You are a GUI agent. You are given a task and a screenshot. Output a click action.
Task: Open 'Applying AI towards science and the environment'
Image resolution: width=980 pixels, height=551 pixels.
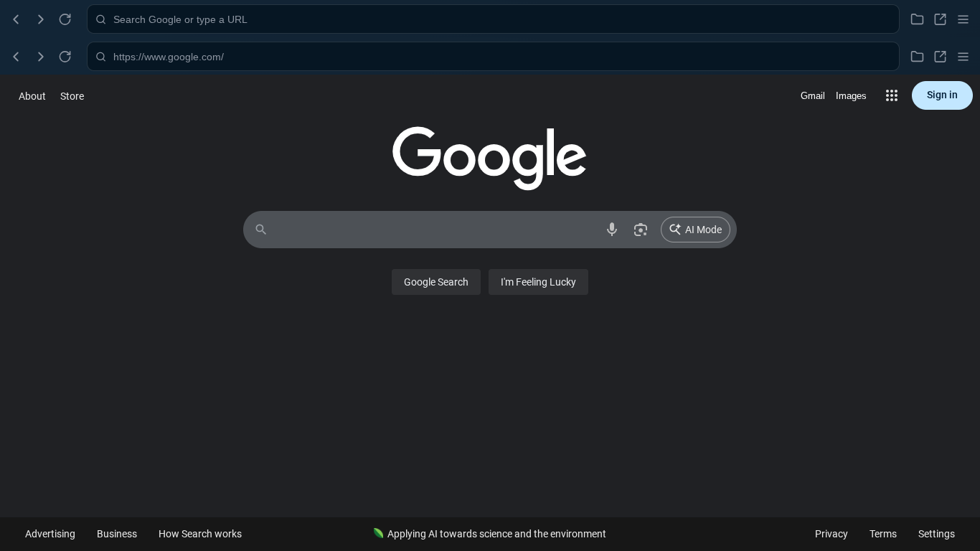click(490, 534)
